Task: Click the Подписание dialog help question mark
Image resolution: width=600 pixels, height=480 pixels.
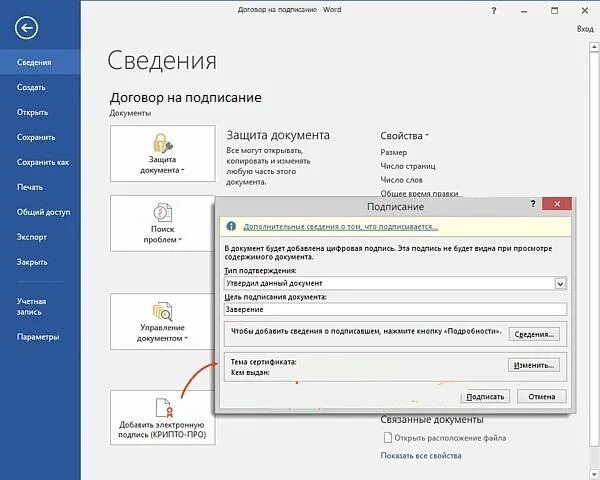Action: coord(533,204)
